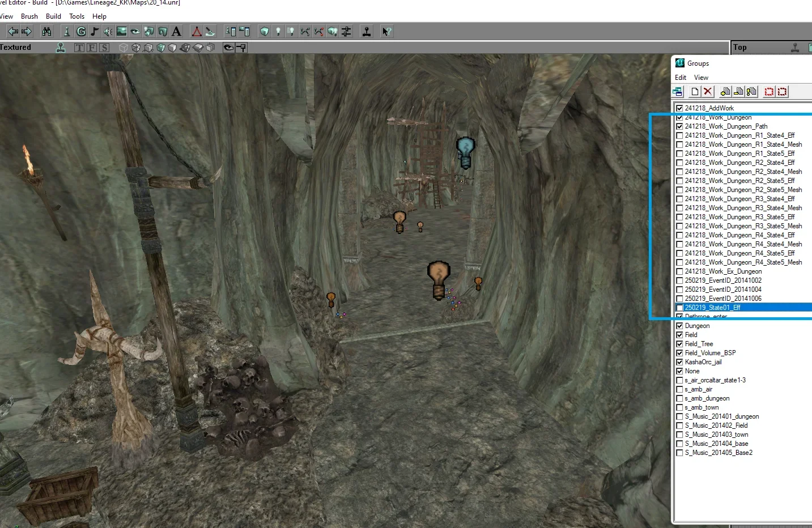Click first red dashed selection icon
The image size is (812, 528).
(x=769, y=92)
